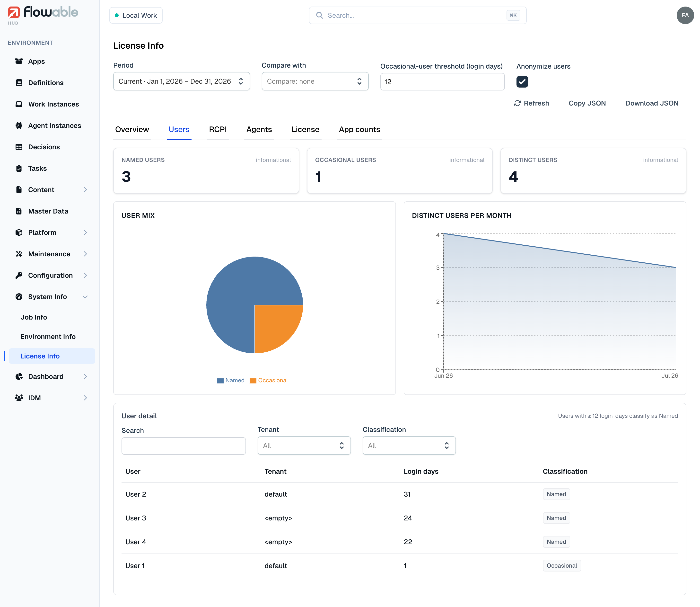The image size is (700, 607).
Task: Click the Platform cube icon
Action: point(19,232)
